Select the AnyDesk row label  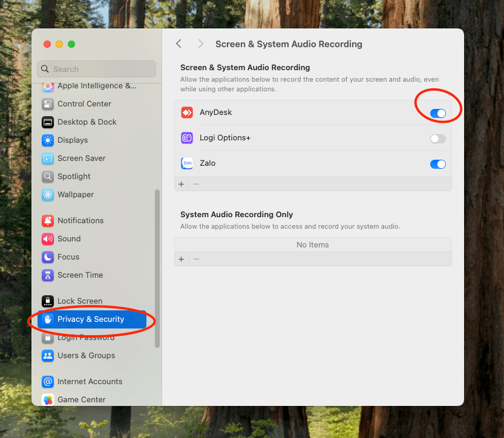(x=215, y=113)
